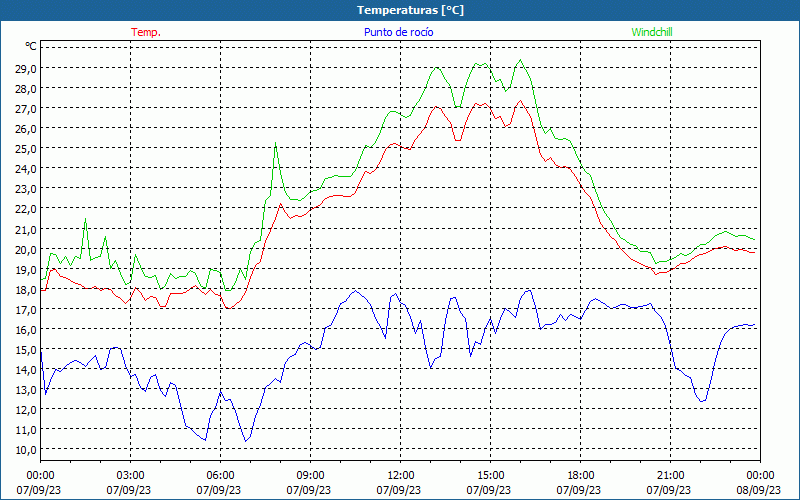This screenshot has height=500, width=800.
Task: Click the 27,0 y-axis value
Action: [x=26, y=108]
